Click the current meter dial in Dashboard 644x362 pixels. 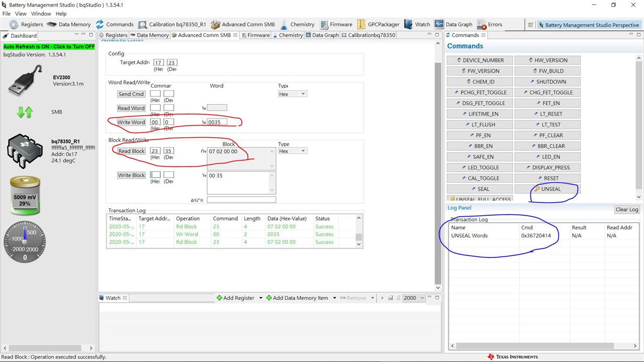(x=25, y=242)
